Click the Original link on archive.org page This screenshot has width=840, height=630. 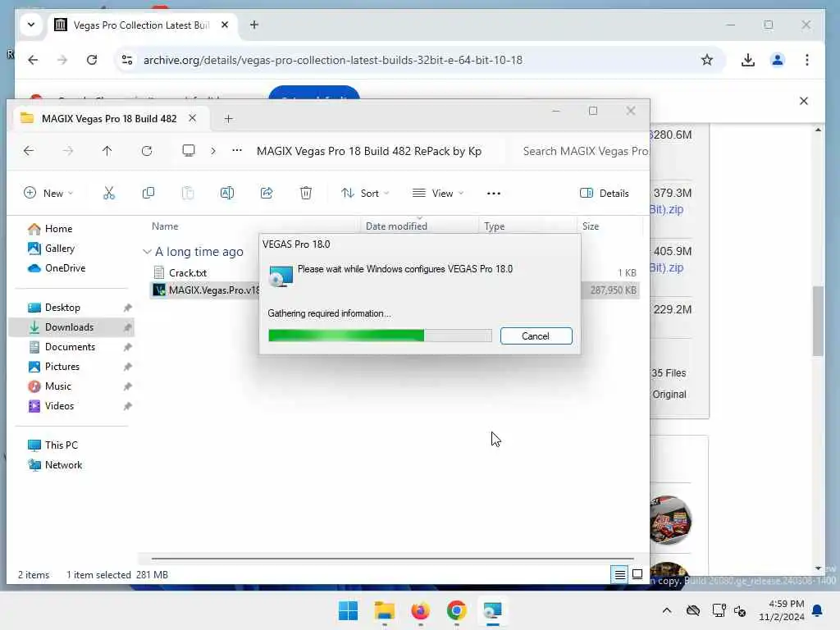point(669,395)
